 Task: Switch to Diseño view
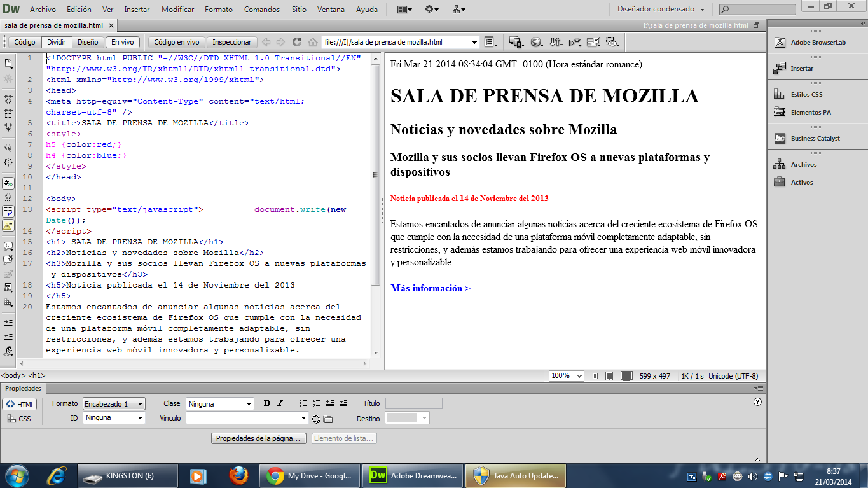point(88,42)
